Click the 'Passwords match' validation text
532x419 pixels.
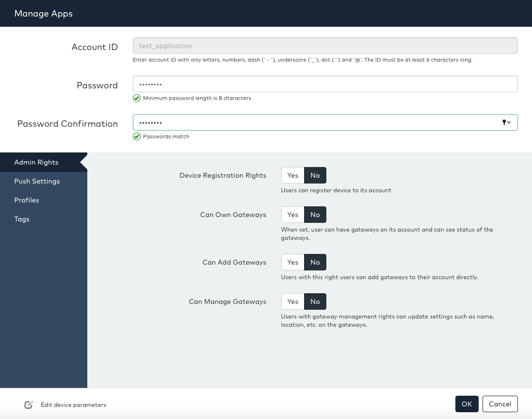tap(166, 136)
